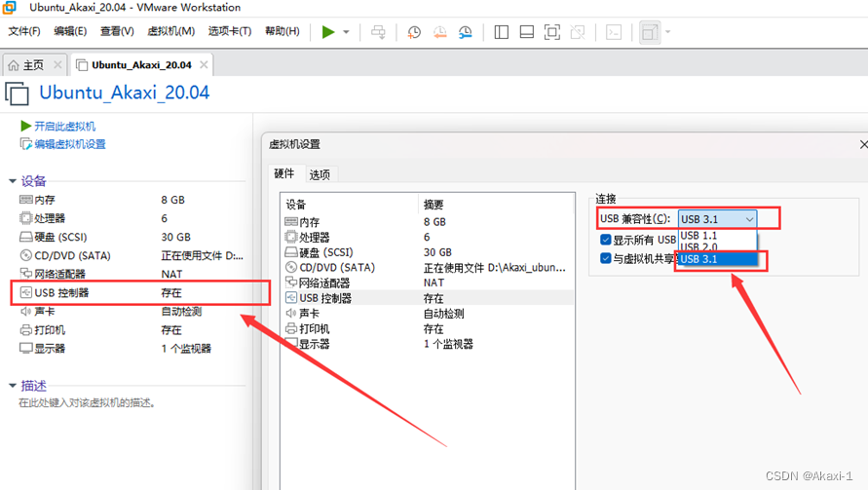Select 显示器 row in settings dialog
This screenshot has width=868, height=490.
[x=428, y=344]
